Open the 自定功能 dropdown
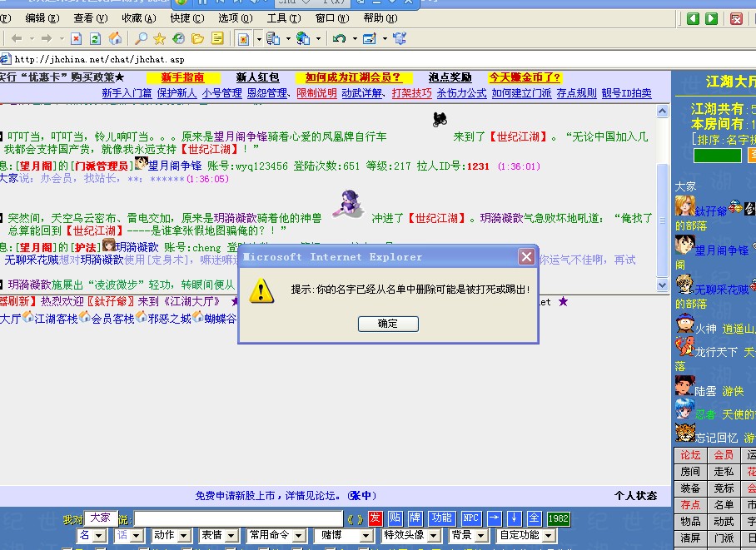The image size is (756, 550). point(526,536)
